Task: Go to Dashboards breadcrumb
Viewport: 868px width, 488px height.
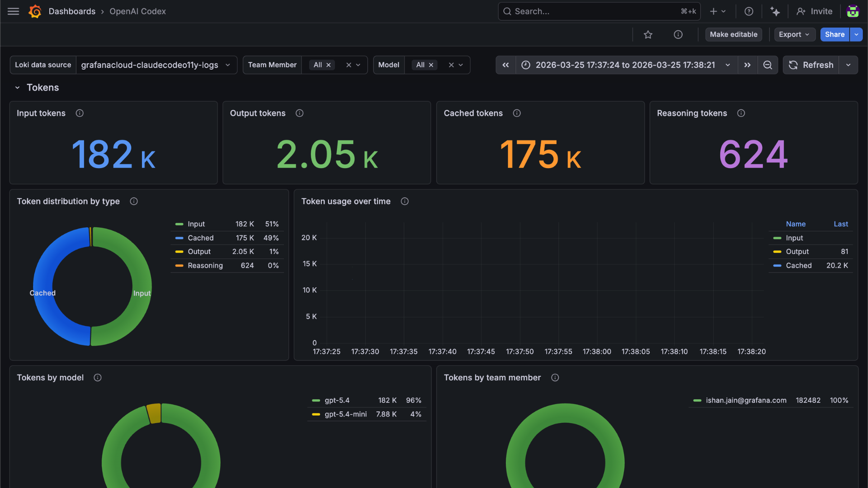Action: [x=72, y=11]
